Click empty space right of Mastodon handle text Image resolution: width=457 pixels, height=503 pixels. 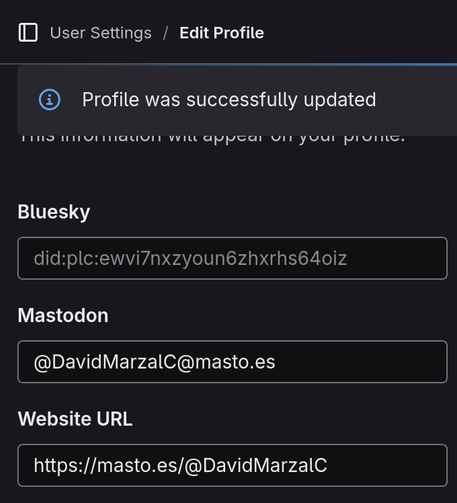[x=360, y=362]
